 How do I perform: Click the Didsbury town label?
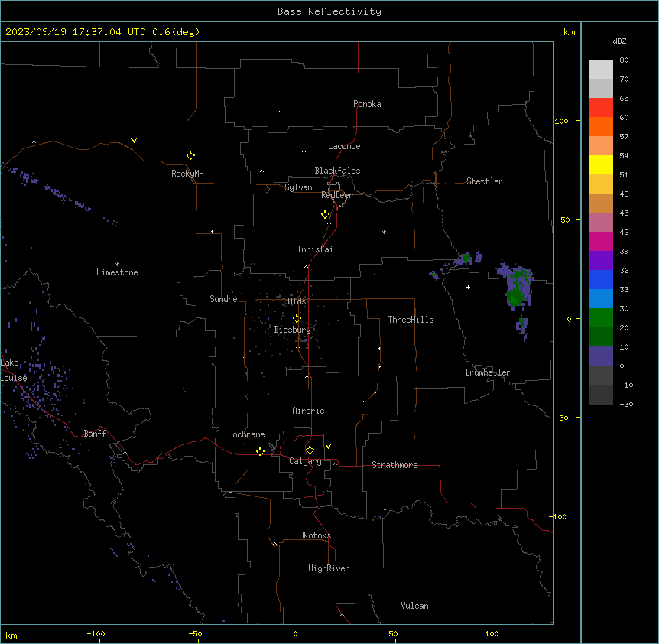pos(292,330)
